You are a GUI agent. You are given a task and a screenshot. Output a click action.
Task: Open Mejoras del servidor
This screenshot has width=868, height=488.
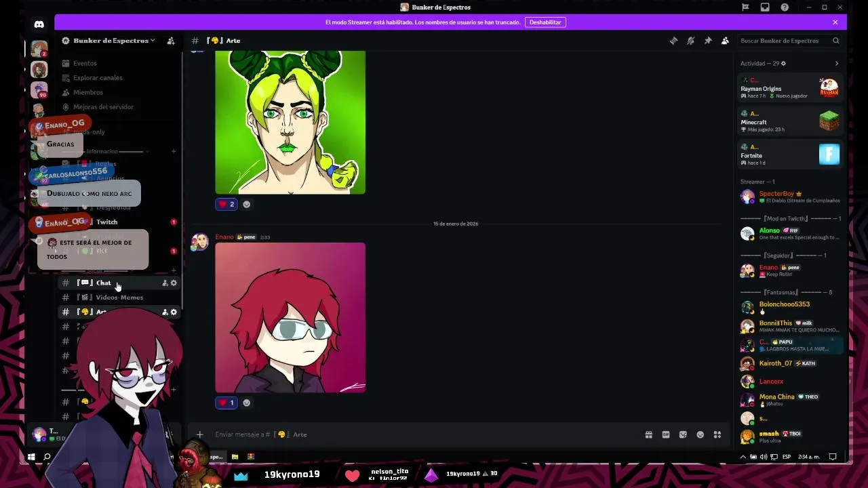103,107
